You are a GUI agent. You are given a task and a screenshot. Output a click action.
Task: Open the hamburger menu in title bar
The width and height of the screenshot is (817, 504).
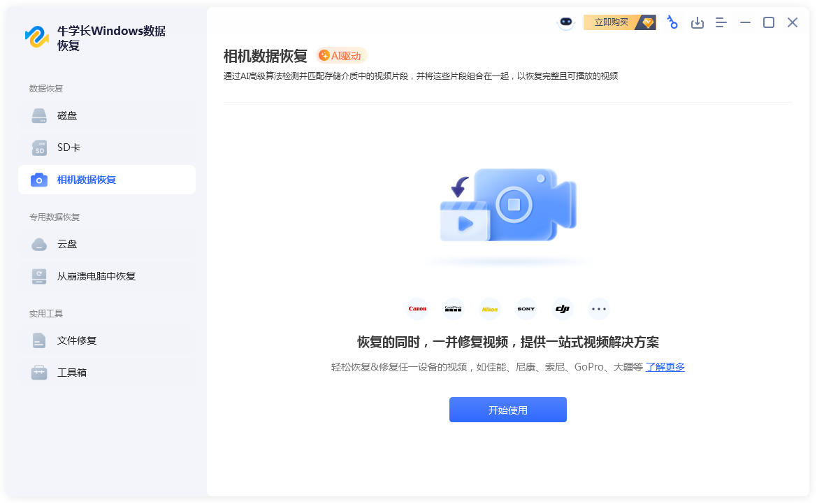click(721, 23)
